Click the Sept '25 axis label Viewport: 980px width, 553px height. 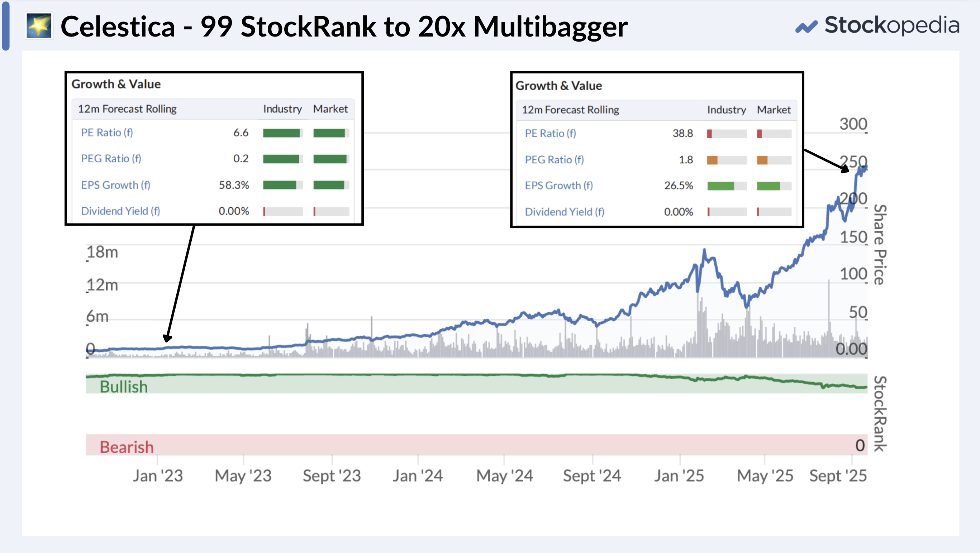tap(838, 476)
